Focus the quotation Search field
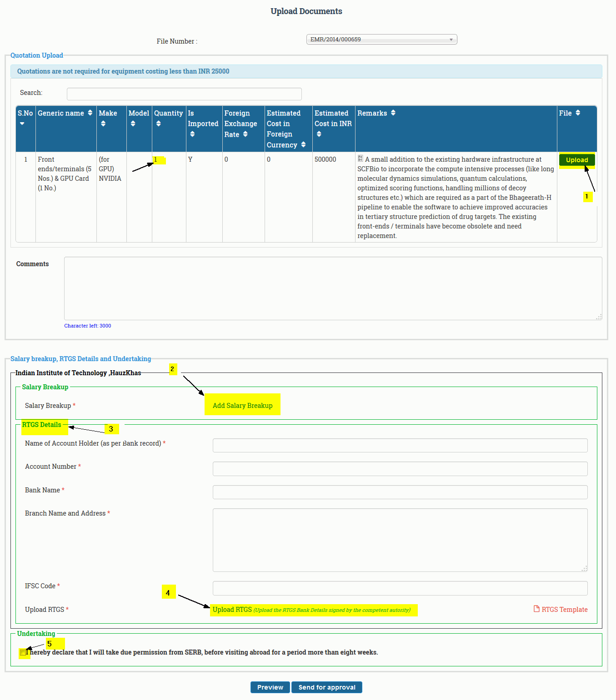Image resolution: width=616 pixels, height=700 pixels. tap(184, 94)
